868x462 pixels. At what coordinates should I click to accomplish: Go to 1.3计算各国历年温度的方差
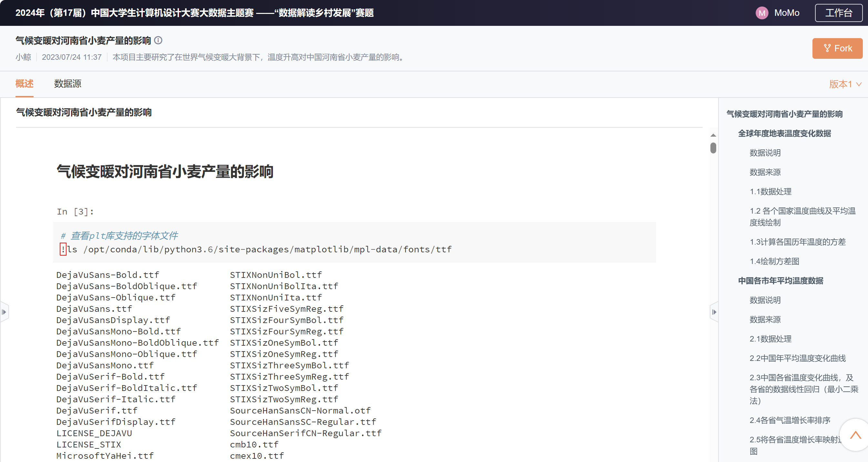[797, 242]
